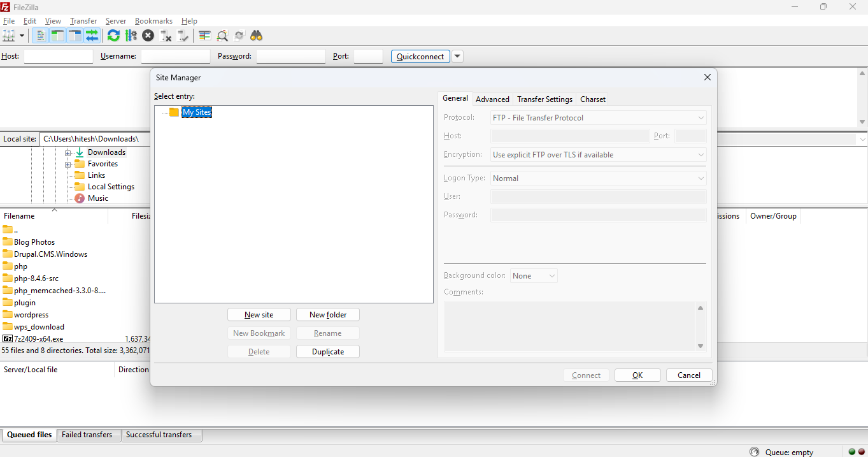Viewport: 868px width, 457px height.
Task: Open the View menu
Action: coord(53,21)
